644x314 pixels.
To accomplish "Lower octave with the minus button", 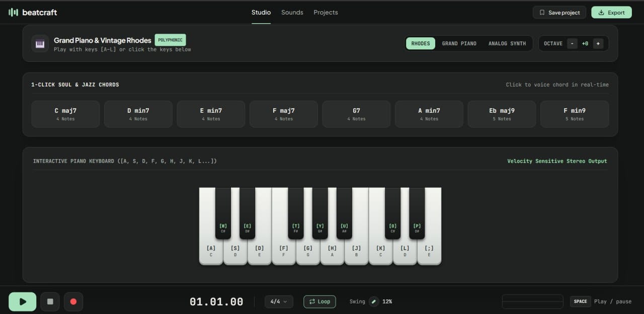I will click(x=572, y=43).
